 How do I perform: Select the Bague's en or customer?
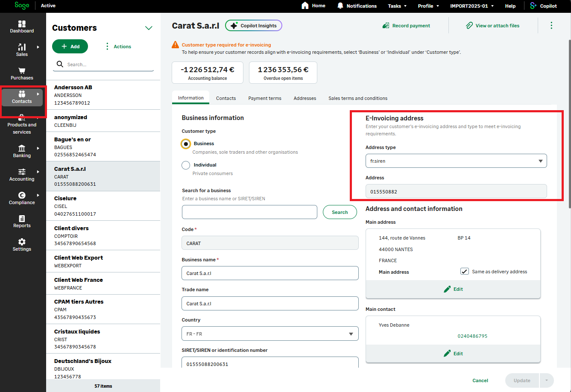[x=103, y=146]
